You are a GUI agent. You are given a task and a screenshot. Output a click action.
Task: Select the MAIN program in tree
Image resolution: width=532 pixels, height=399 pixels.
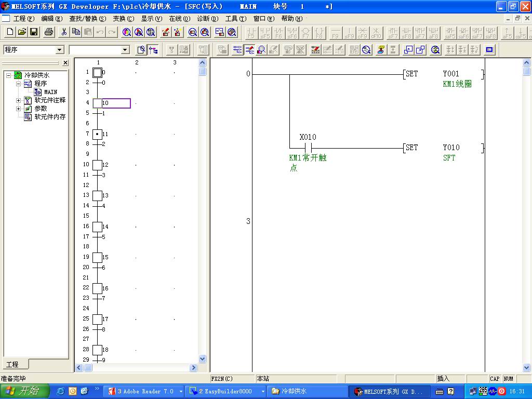tap(50, 92)
